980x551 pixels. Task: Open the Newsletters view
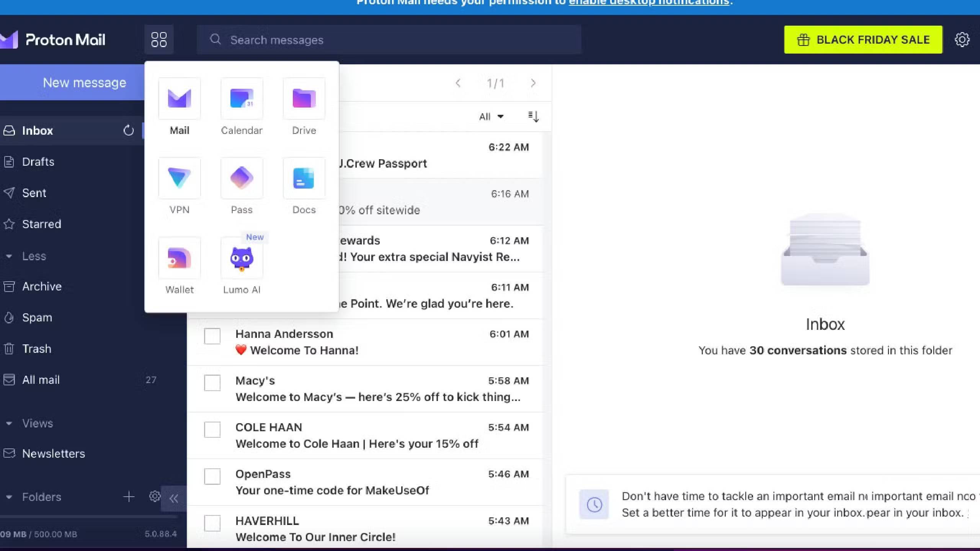point(54,453)
